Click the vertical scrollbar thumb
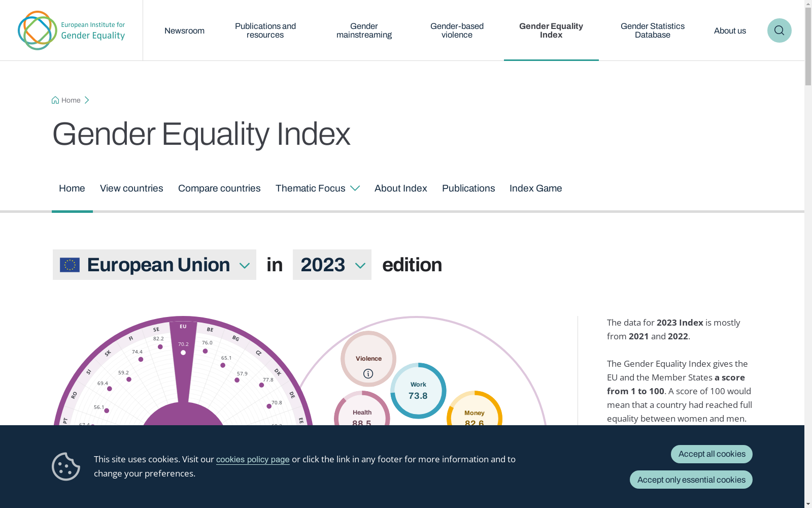812x508 pixels. [808, 47]
